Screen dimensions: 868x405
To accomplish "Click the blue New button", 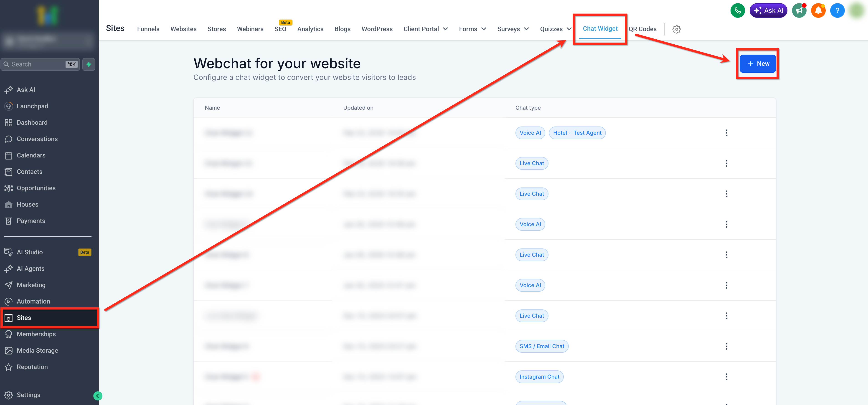I will tap(757, 64).
